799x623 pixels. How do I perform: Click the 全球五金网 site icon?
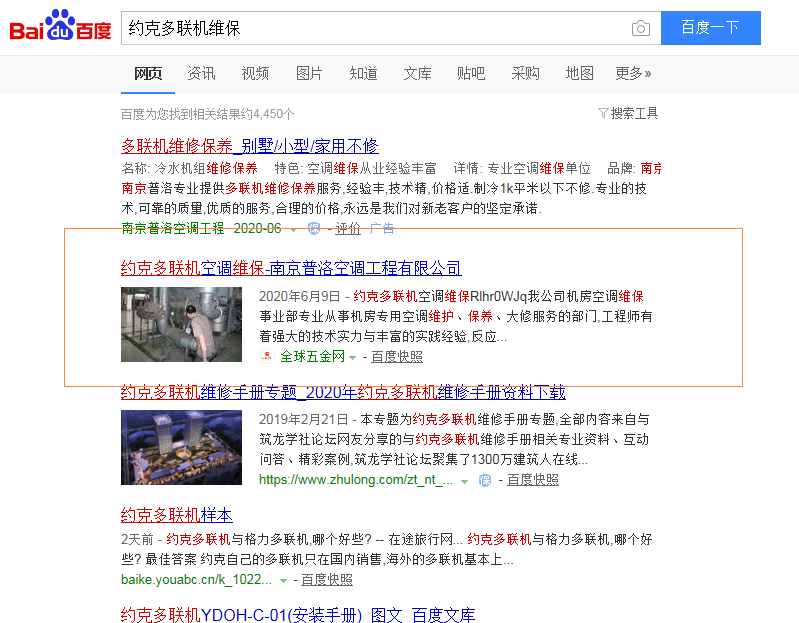(x=267, y=356)
